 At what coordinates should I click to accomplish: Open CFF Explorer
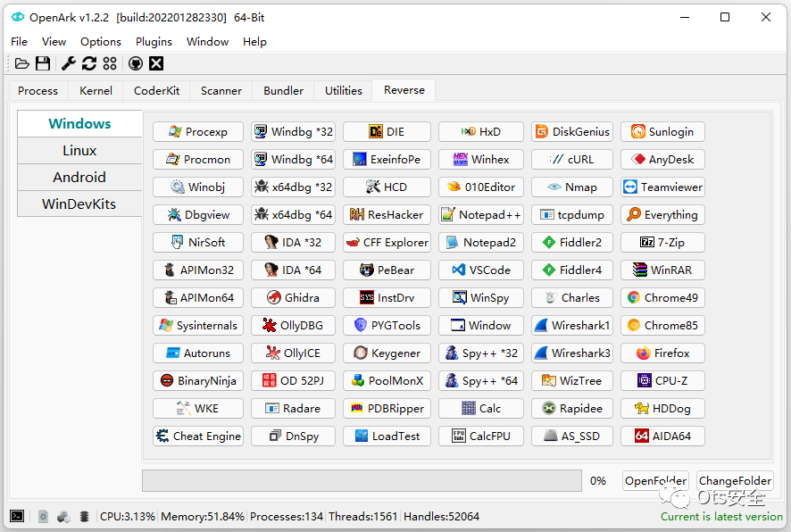point(387,242)
